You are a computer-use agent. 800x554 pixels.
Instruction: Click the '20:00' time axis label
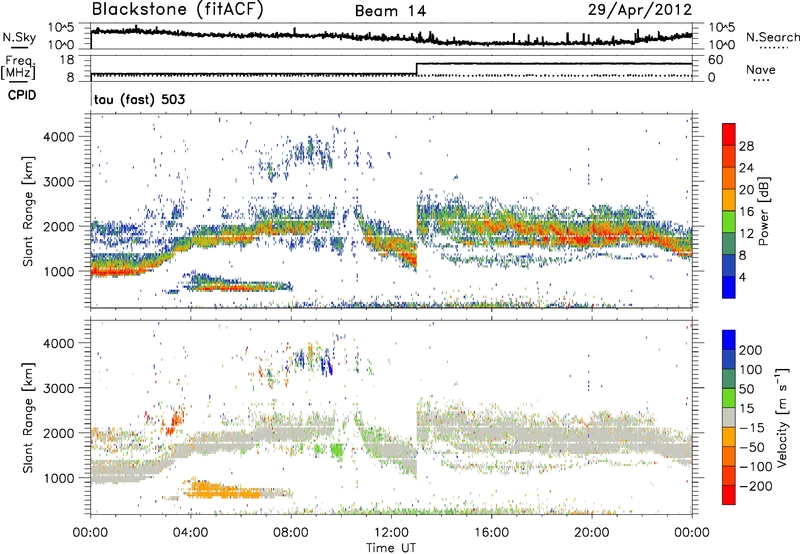[x=591, y=533]
